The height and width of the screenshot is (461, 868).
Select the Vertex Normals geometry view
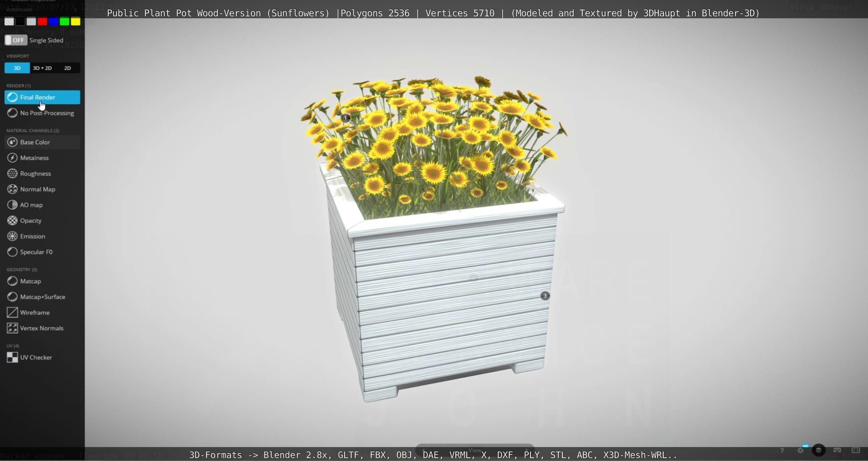click(x=42, y=328)
